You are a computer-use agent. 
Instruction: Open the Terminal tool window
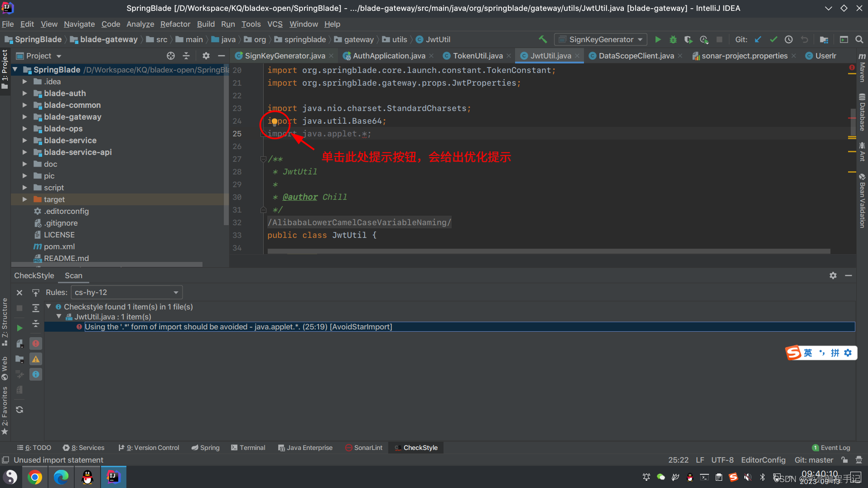[x=248, y=448]
